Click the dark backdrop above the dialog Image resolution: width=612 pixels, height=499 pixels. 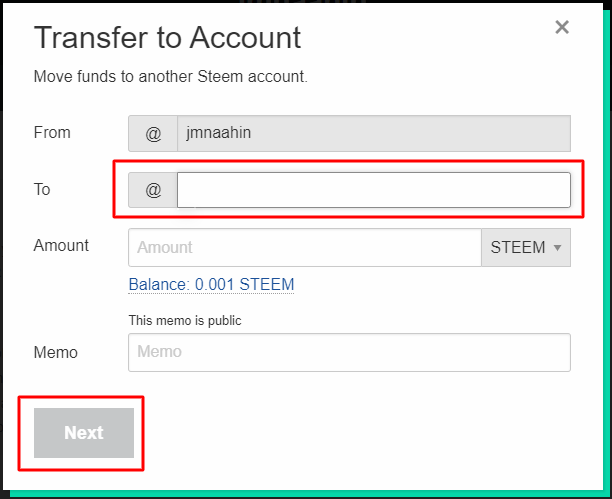pos(300,3)
